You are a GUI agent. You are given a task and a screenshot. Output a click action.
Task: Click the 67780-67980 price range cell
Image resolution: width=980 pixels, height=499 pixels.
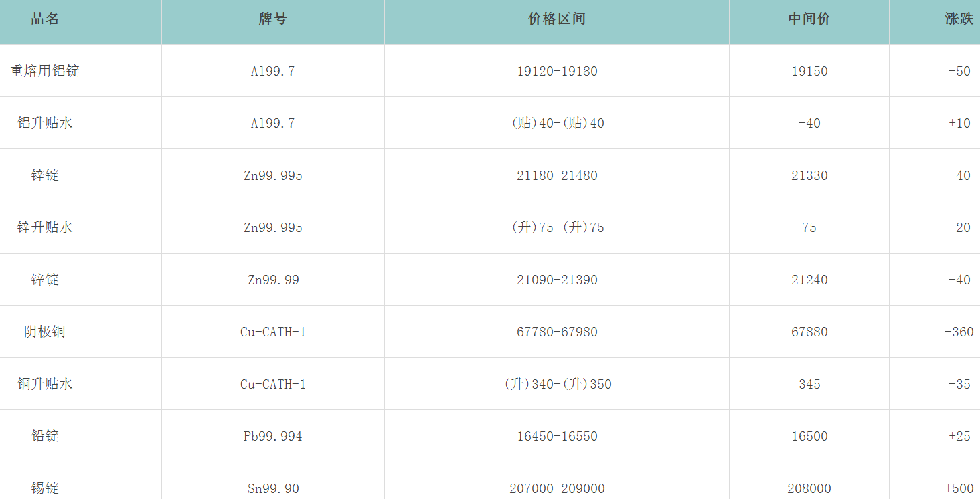557,332
